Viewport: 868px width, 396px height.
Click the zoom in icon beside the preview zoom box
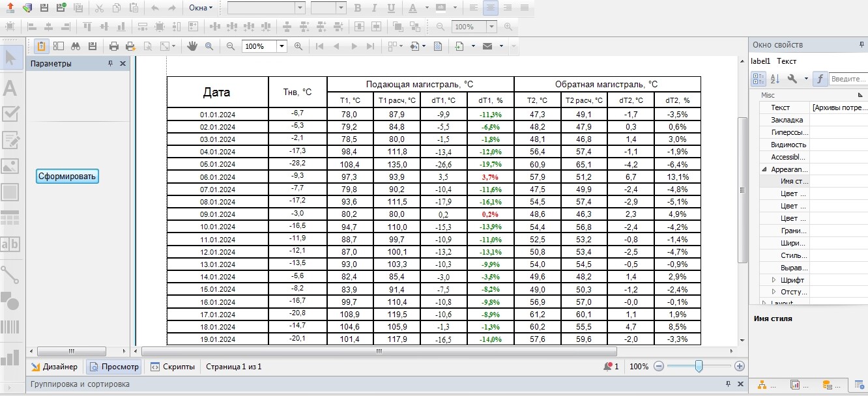pos(298,46)
